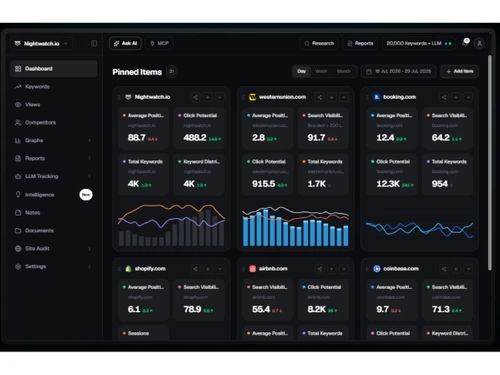Select Nightwatch.io Click Potential 488.2 tile
Viewport: 500px width, 375px height.
tap(199, 128)
